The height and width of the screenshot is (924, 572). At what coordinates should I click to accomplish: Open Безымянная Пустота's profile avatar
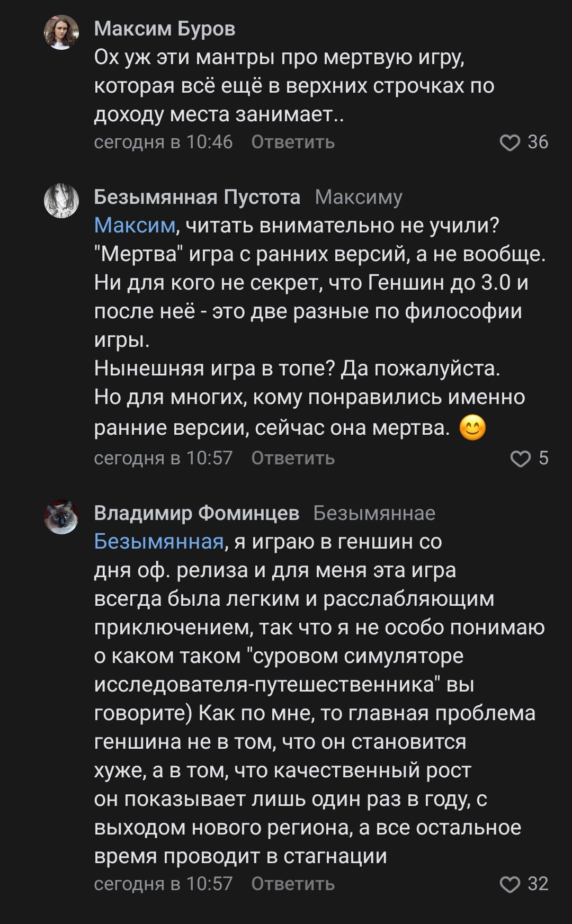point(61,201)
